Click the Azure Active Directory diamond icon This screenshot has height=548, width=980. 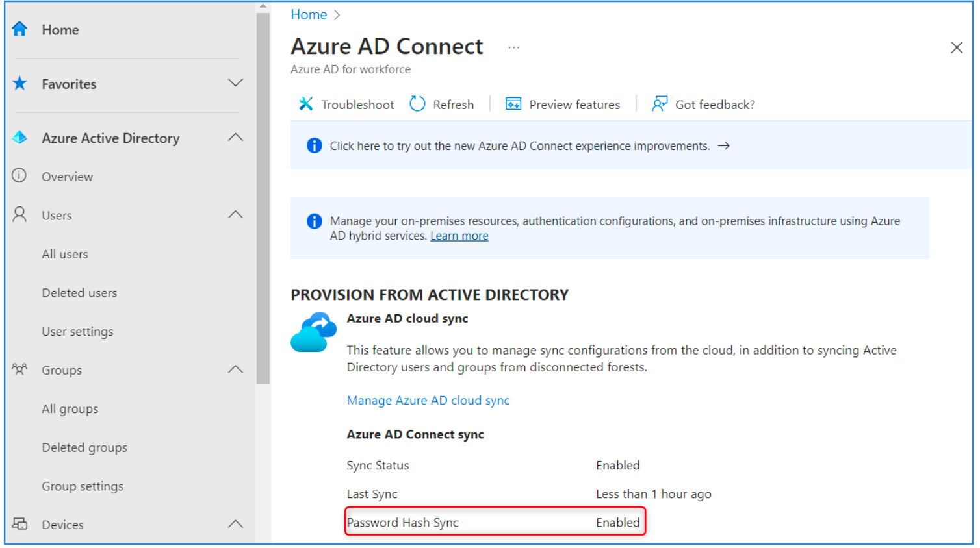[19, 138]
